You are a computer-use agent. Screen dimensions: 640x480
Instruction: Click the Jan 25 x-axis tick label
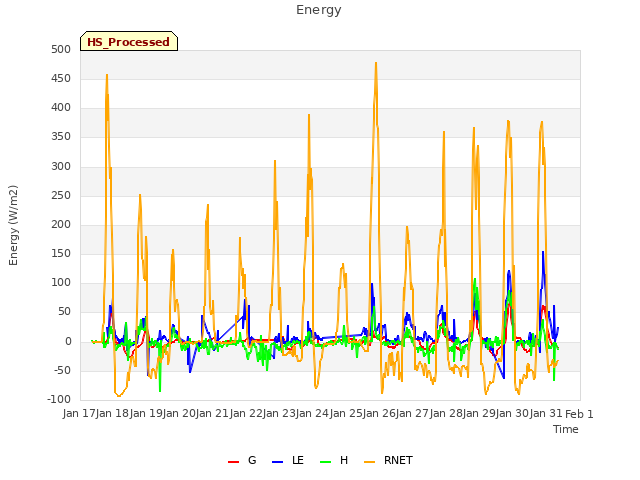(346, 413)
